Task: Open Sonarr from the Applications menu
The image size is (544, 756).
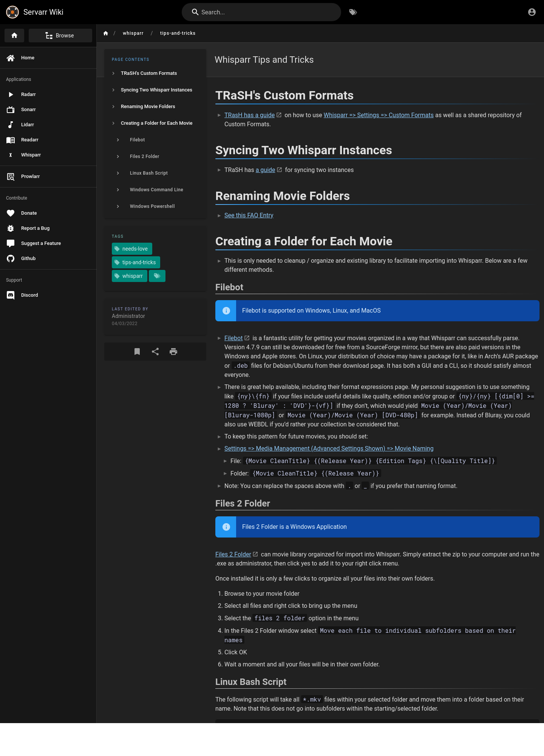Action: [48, 110]
